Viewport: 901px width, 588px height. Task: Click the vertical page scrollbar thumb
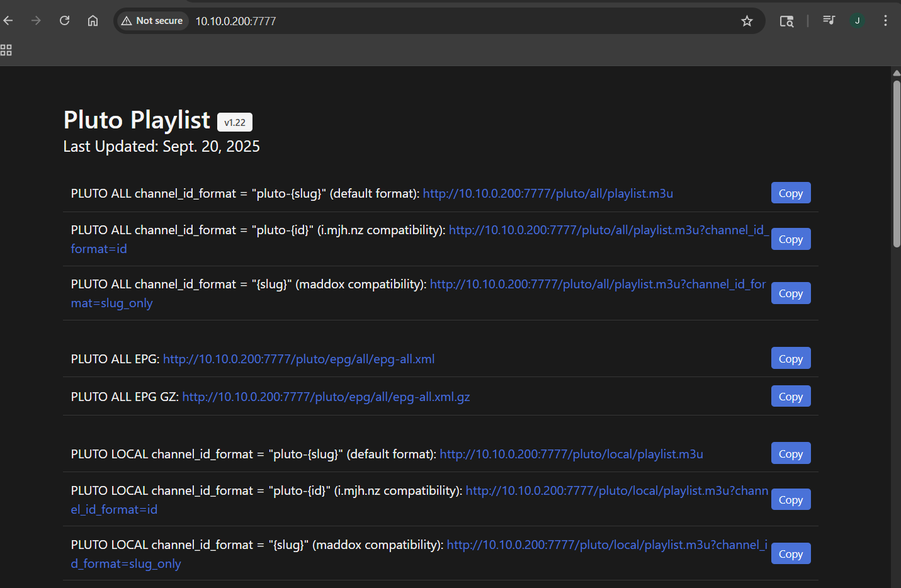(896, 164)
